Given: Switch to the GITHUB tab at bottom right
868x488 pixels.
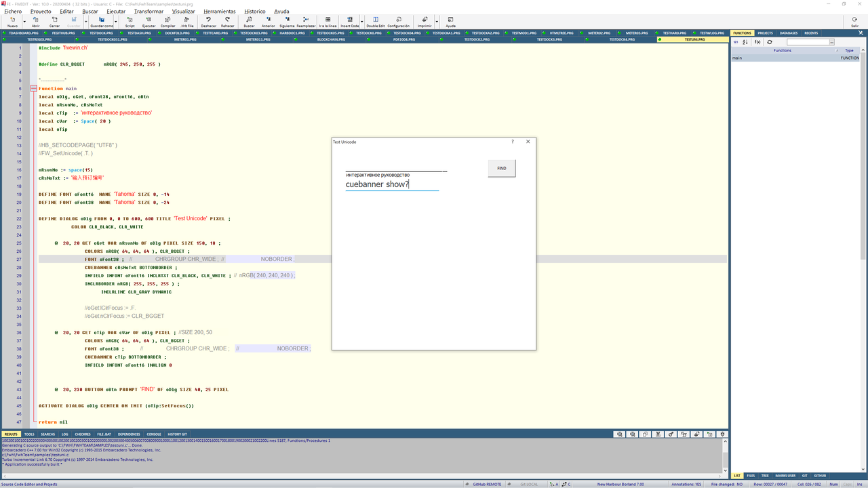Looking at the screenshot, I should point(819,476).
